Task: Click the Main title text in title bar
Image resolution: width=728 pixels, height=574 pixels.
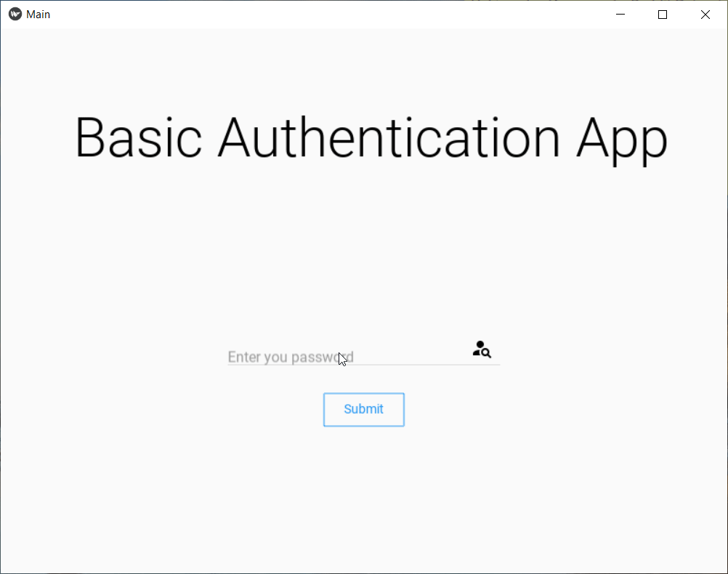Action: pyautogui.click(x=38, y=15)
